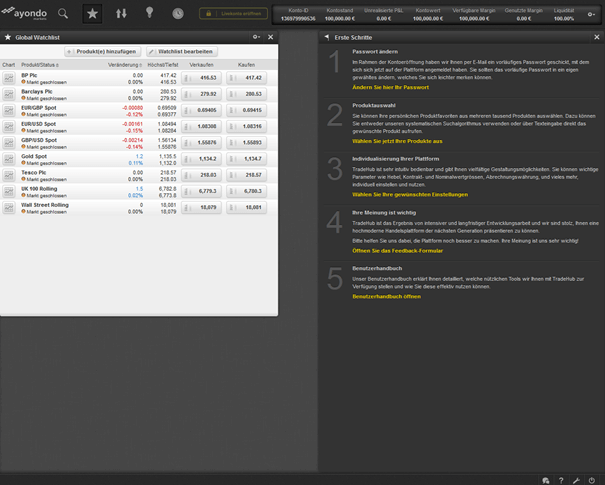
Task: Collapse the Erste Schritte panel arrow
Action: coord(327,37)
